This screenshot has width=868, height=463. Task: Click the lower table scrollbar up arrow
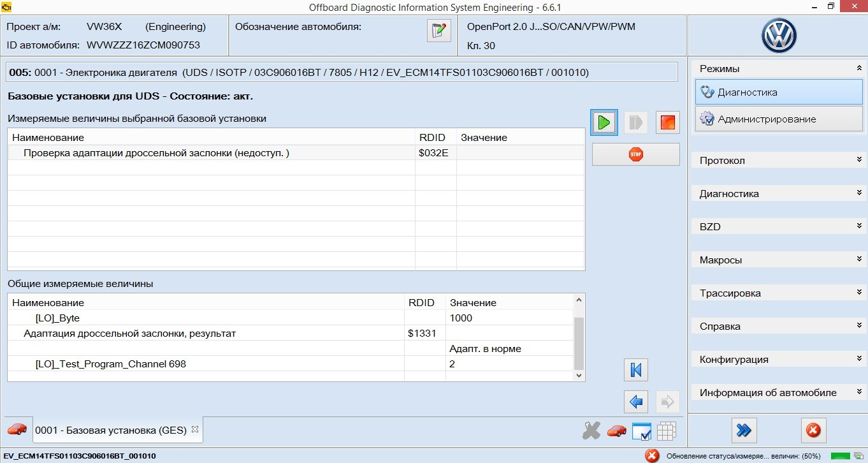click(579, 300)
